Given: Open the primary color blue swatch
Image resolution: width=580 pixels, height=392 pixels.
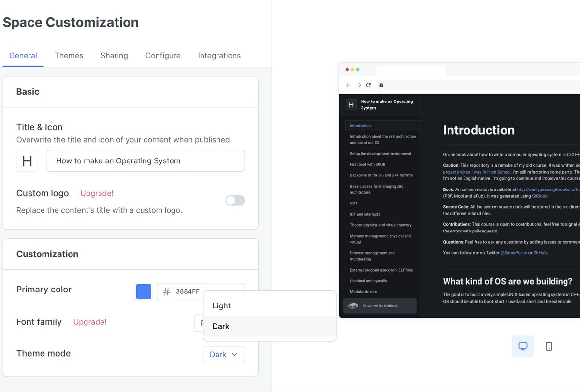Looking at the screenshot, I should (144, 291).
